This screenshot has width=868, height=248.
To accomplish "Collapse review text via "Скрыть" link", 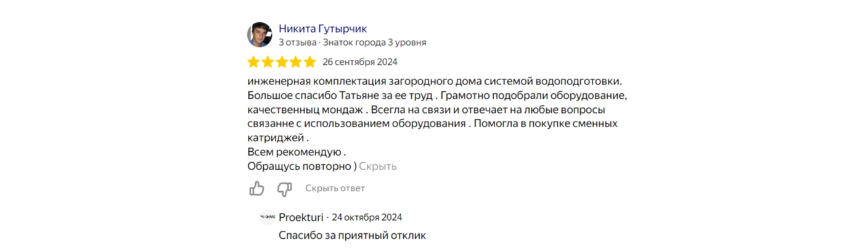I will pos(377,167).
